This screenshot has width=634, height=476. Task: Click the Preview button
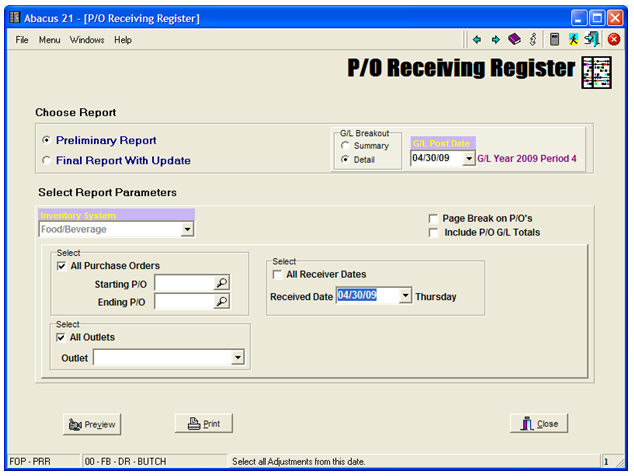pos(90,424)
